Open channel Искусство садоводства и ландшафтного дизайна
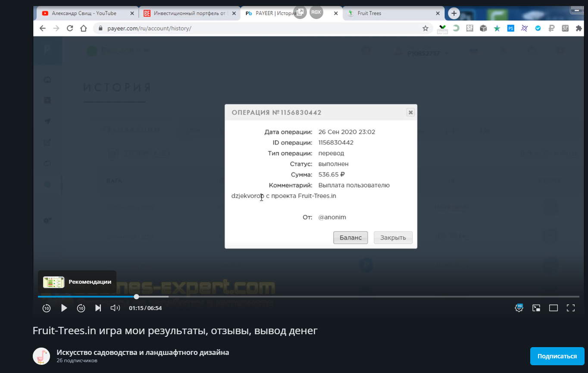 [143, 352]
